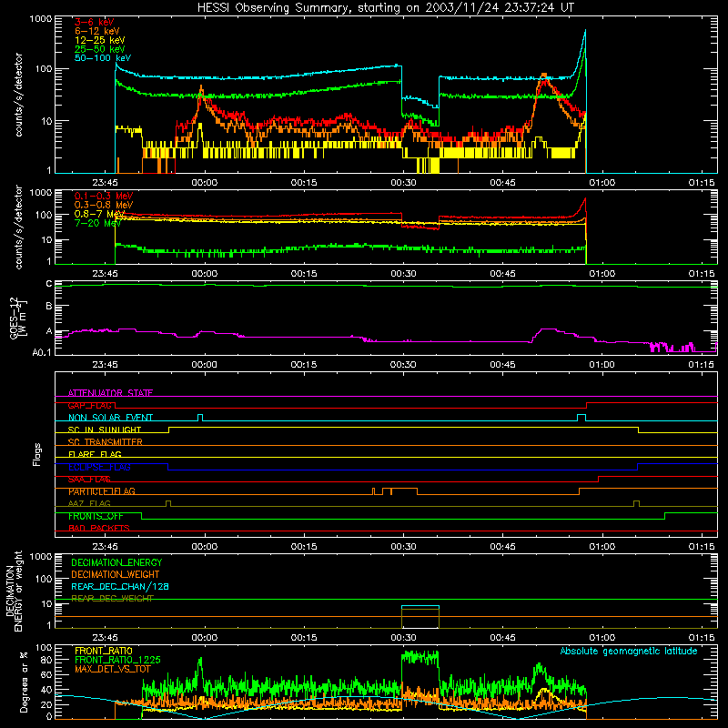Select the REAR_DEC_WEIGHT legend label
This screenshot has height=728, width=728.
click(112, 599)
